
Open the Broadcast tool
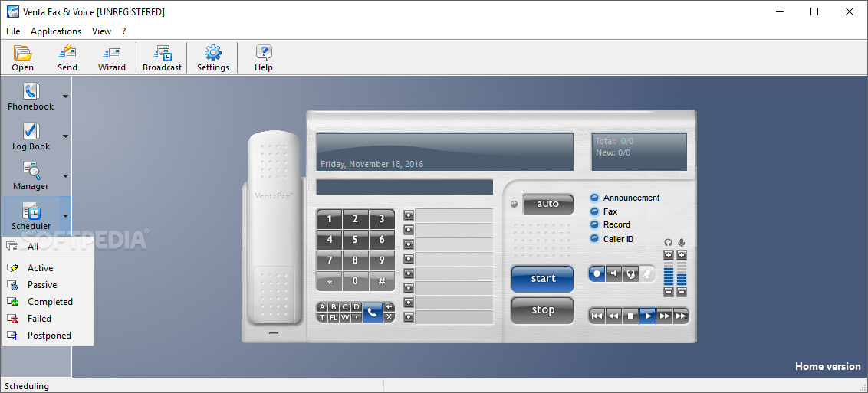coord(163,57)
